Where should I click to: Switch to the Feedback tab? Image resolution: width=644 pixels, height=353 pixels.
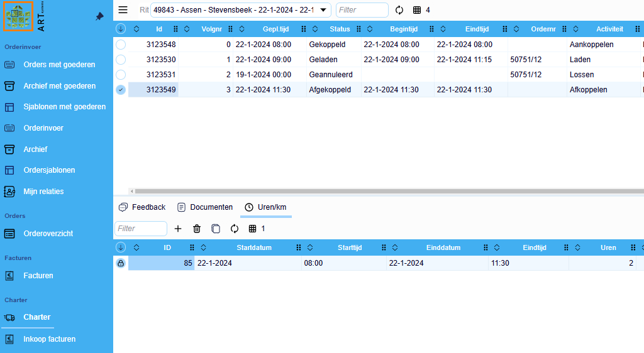pos(142,207)
